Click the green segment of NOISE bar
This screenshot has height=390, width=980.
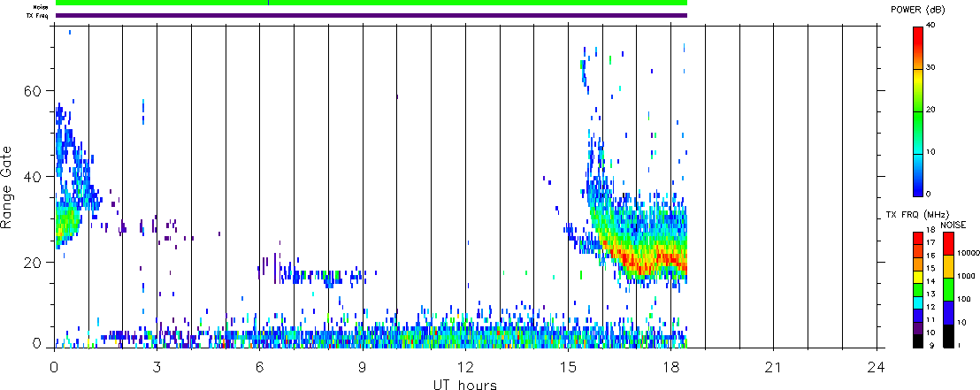tap(947, 289)
